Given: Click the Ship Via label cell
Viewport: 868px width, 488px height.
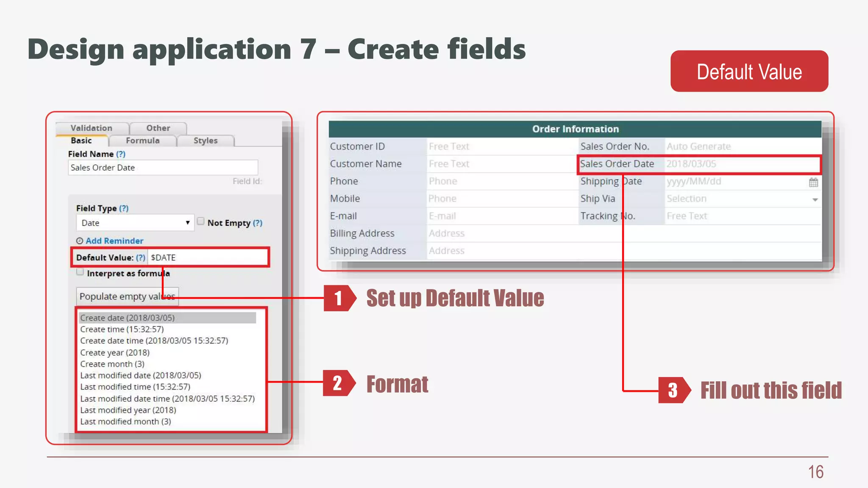Looking at the screenshot, I should pyautogui.click(x=621, y=199).
